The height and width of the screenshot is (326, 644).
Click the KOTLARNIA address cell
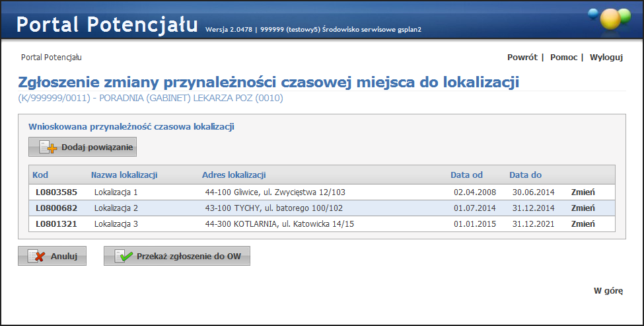pyautogui.click(x=279, y=224)
